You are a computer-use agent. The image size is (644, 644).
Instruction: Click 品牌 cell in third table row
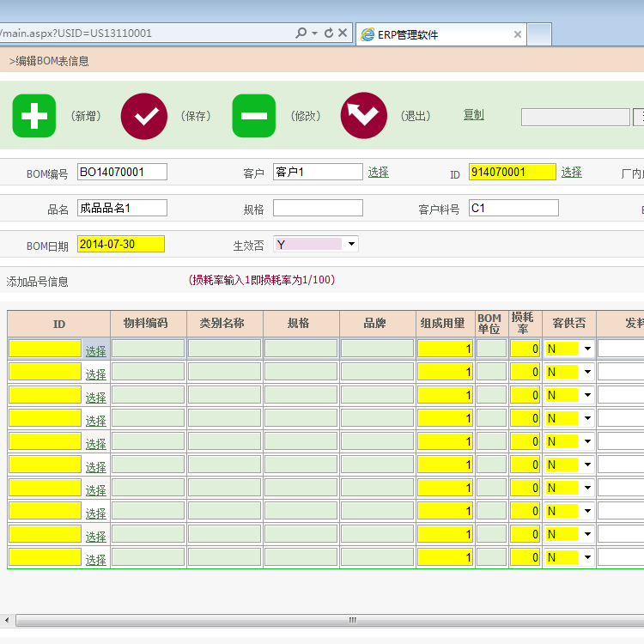coord(378,395)
